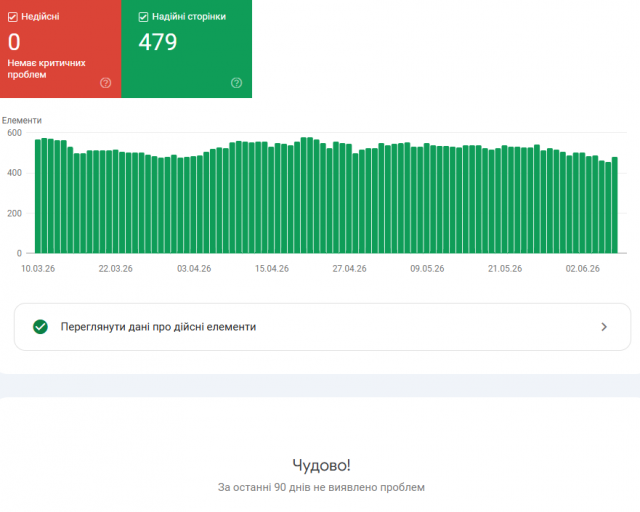640x512 pixels.
Task: Click the 200 value on the y-axis
Action: click(x=14, y=213)
